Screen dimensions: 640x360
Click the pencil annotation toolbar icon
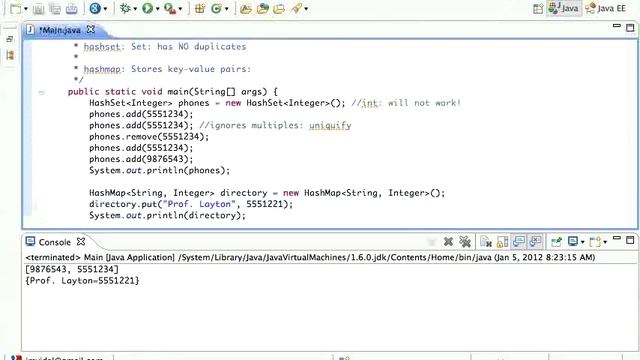(x=297, y=8)
